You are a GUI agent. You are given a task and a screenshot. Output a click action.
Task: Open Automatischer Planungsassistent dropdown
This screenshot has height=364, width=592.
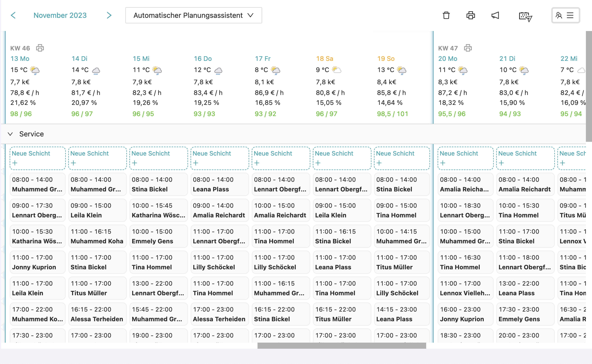click(193, 15)
